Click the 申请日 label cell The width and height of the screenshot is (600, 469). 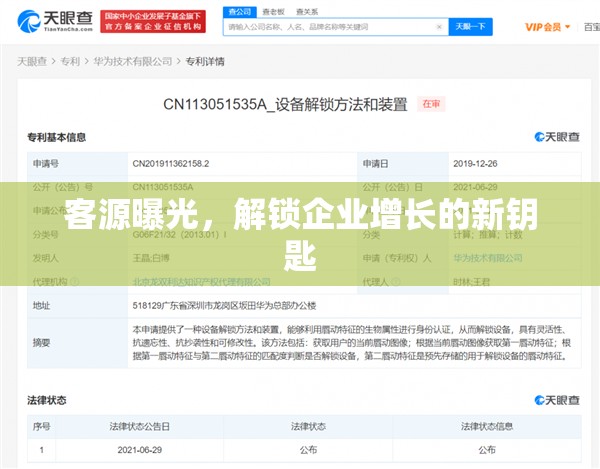tap(403, 164)
